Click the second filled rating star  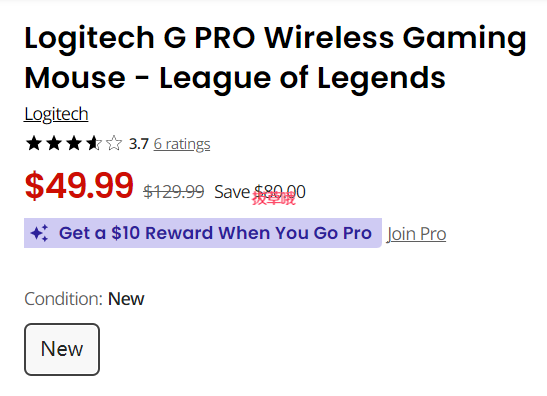point(54,143)
